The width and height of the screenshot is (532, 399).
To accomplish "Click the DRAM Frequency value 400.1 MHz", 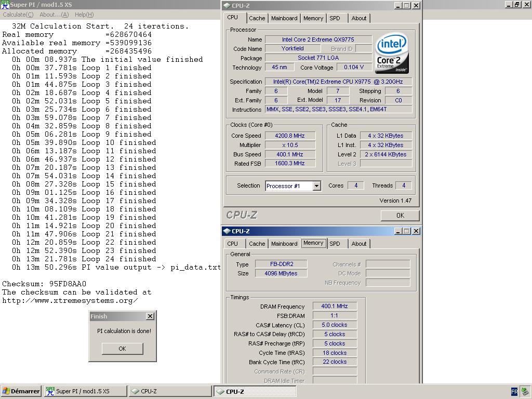I will click(335, 306).
